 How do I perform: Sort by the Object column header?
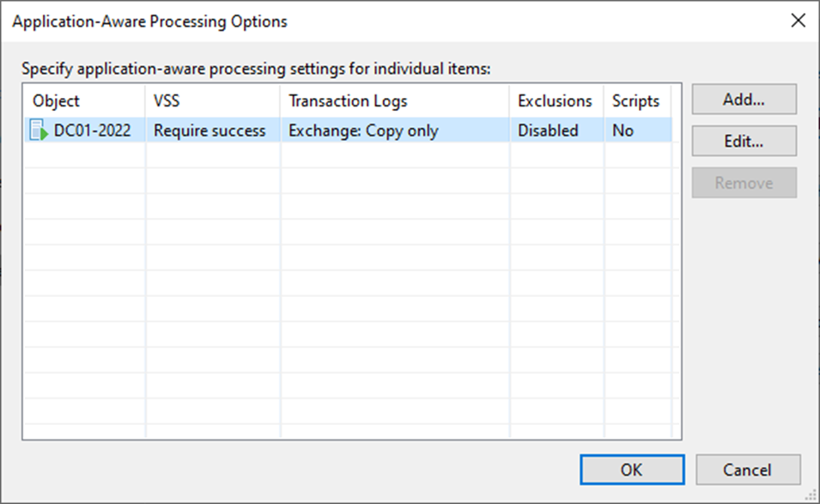[x=84, y=101]
